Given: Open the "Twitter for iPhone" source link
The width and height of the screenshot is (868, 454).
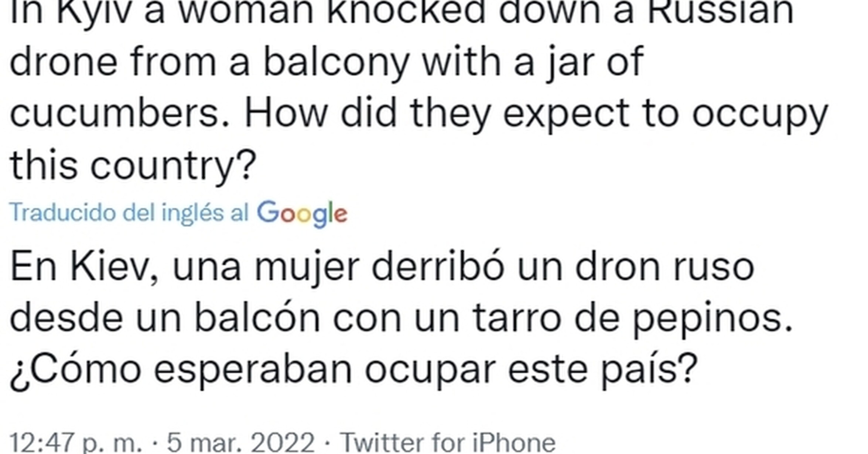Looking at the screenshot, I should [447, 442].
